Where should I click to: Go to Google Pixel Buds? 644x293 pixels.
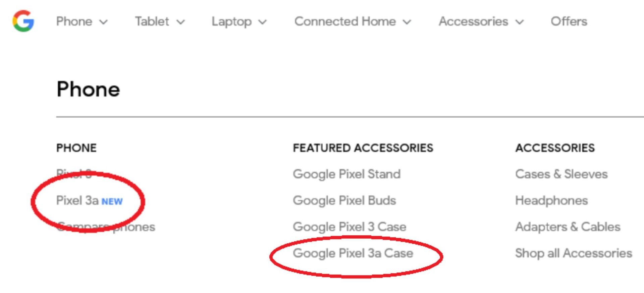point(344,200)
